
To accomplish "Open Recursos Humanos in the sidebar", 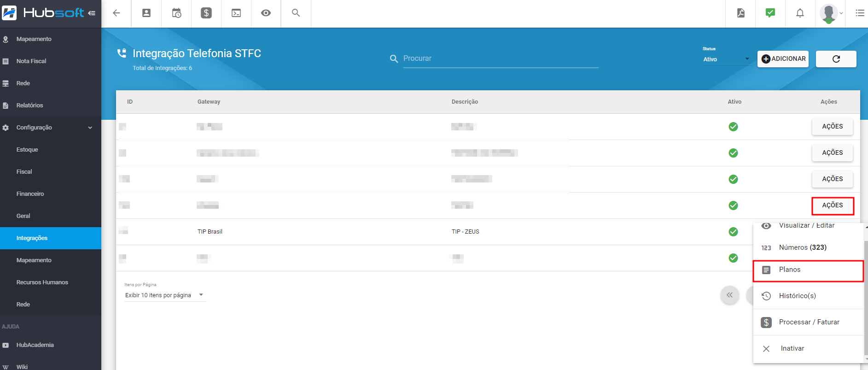I will pyautogui.click(x=51, y=282).
